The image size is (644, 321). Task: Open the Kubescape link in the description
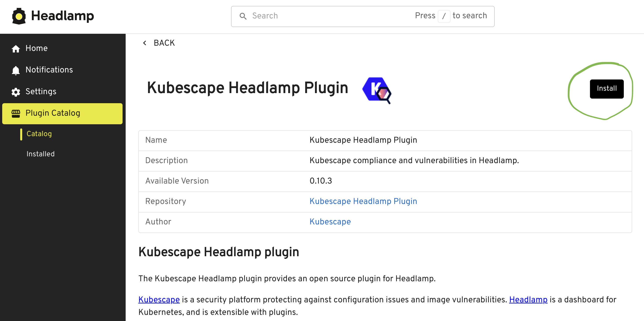coord(159,300)
